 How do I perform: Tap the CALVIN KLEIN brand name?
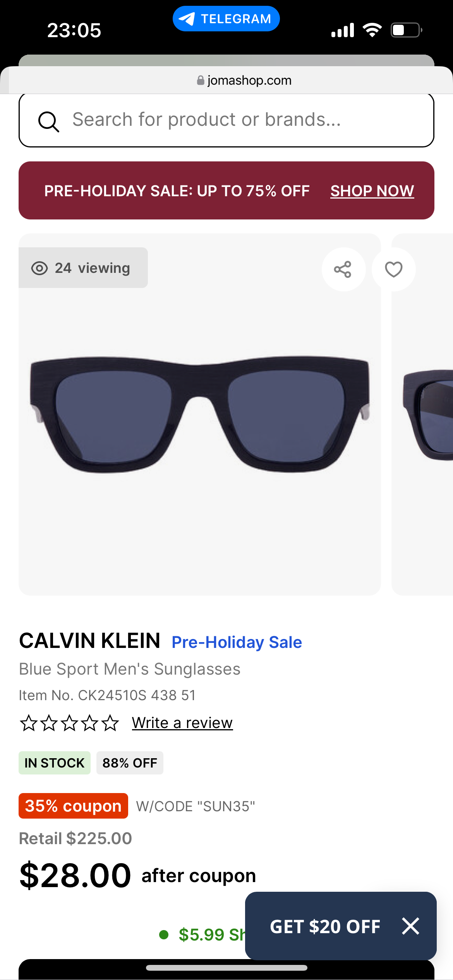pos(90,641)
